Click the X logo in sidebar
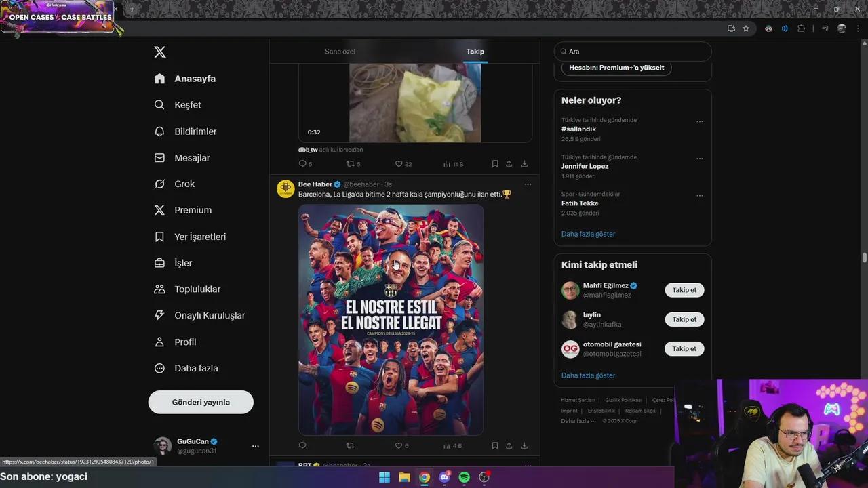 (x=159, y=52)
